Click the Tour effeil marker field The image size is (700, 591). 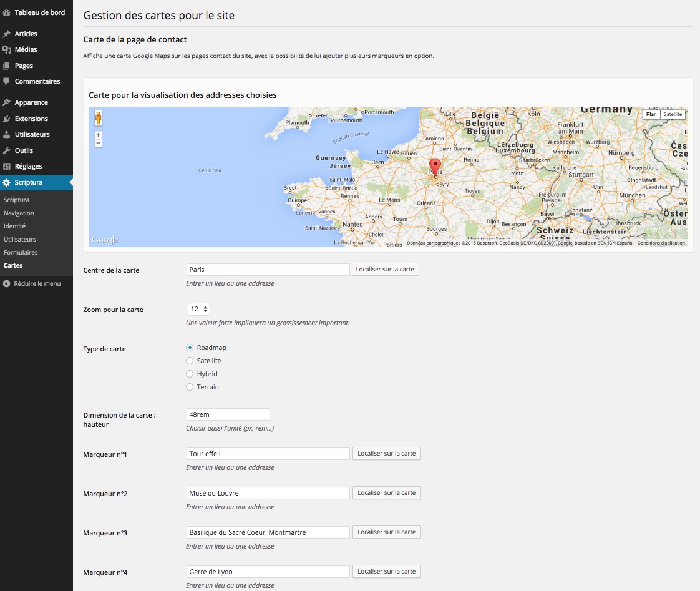pyautogui.click(x=268, y=454)
